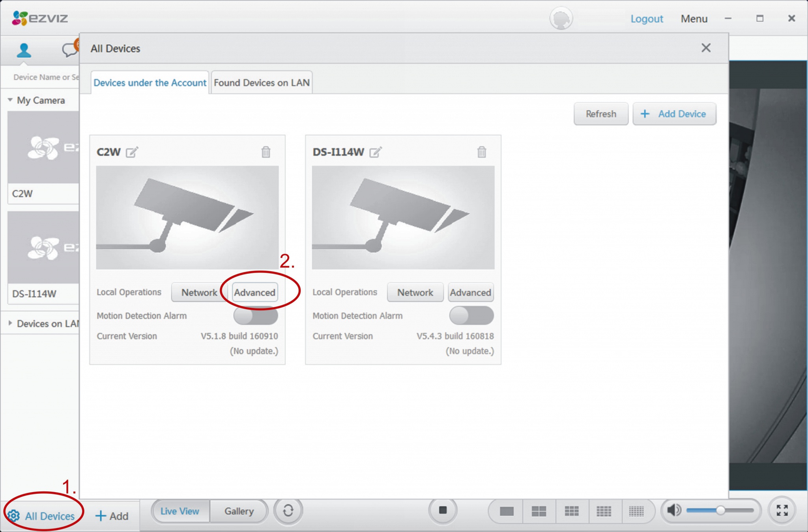Image resolution: width=808 pixels, height=532 pixels.
Task: Open the Menu in title bar
Action: (694, 19)
